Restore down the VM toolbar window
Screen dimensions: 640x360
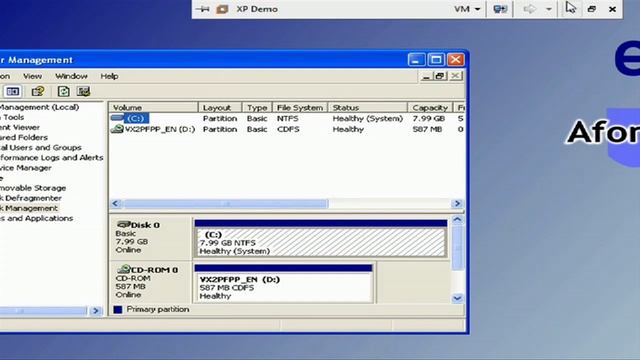coord(592,9)
